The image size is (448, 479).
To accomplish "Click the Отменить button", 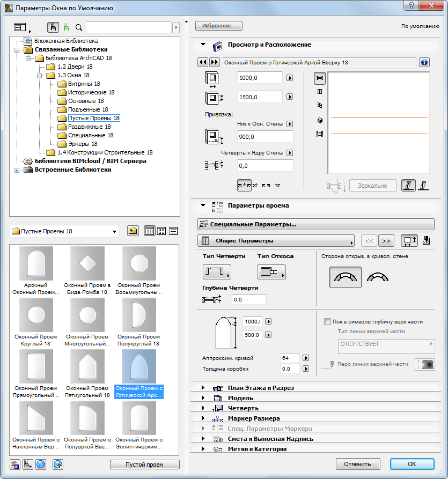I will [358, 464].
